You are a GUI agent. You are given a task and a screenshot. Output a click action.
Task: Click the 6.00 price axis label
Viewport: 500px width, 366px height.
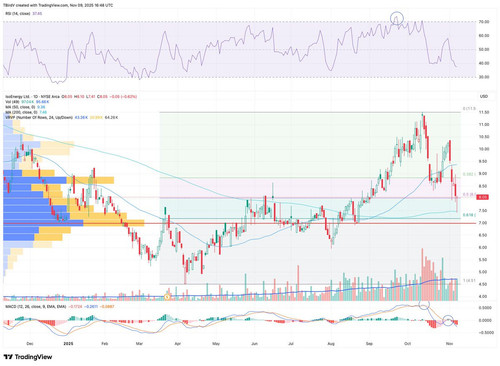coord(484,247)
